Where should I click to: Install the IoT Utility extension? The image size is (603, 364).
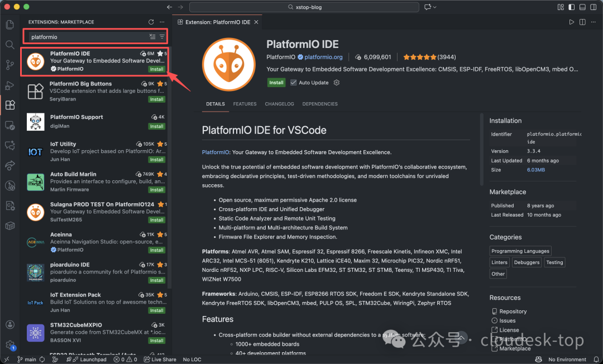[x=156, y=160]
